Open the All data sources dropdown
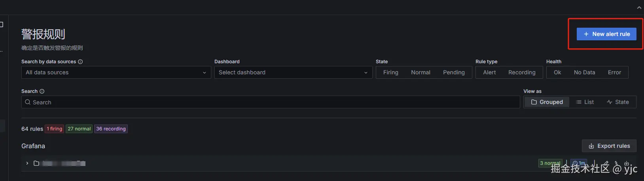The width and height of the screenshot is (644, 181). [x=116, y=72]
